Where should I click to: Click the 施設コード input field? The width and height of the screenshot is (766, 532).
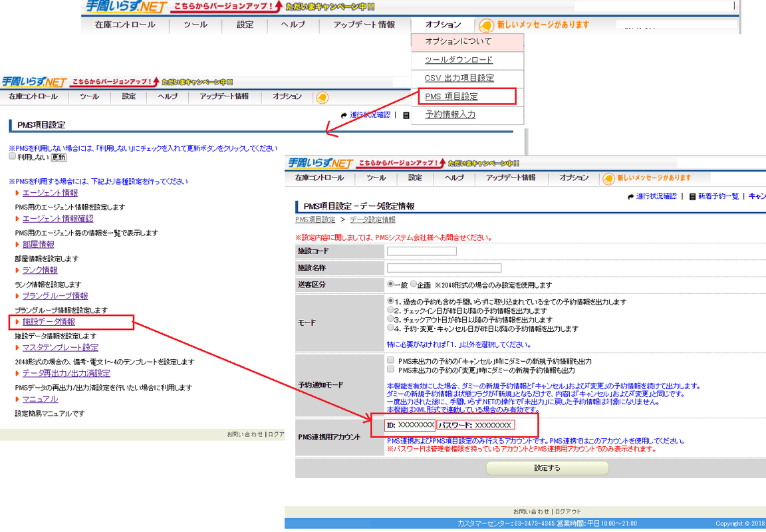point(422,251)
